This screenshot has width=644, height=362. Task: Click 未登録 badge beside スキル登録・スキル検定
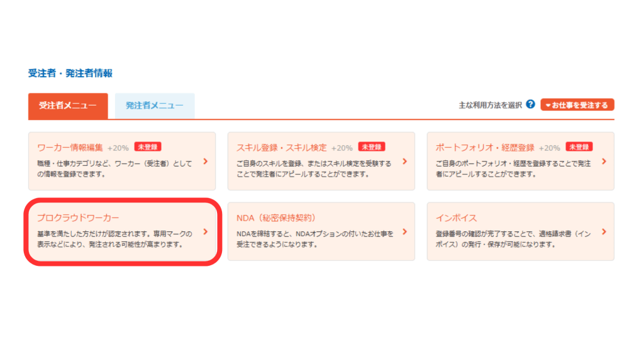tap(372, 147)
